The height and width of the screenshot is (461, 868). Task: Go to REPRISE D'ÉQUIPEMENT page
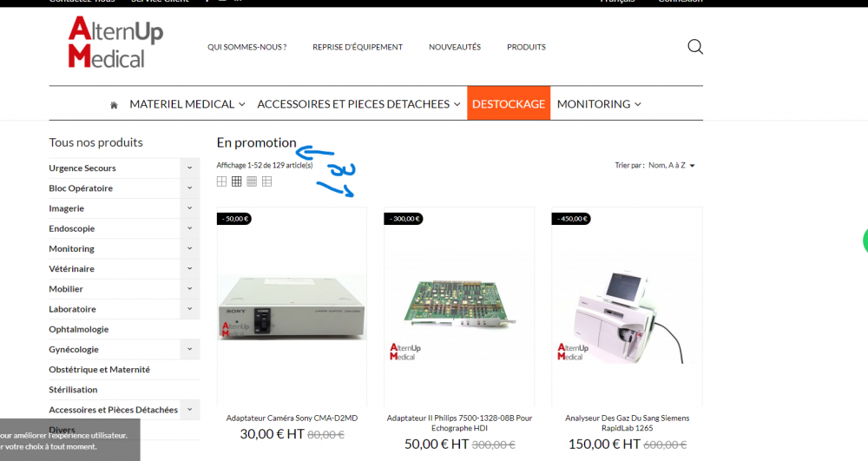[x=358, y=47]
